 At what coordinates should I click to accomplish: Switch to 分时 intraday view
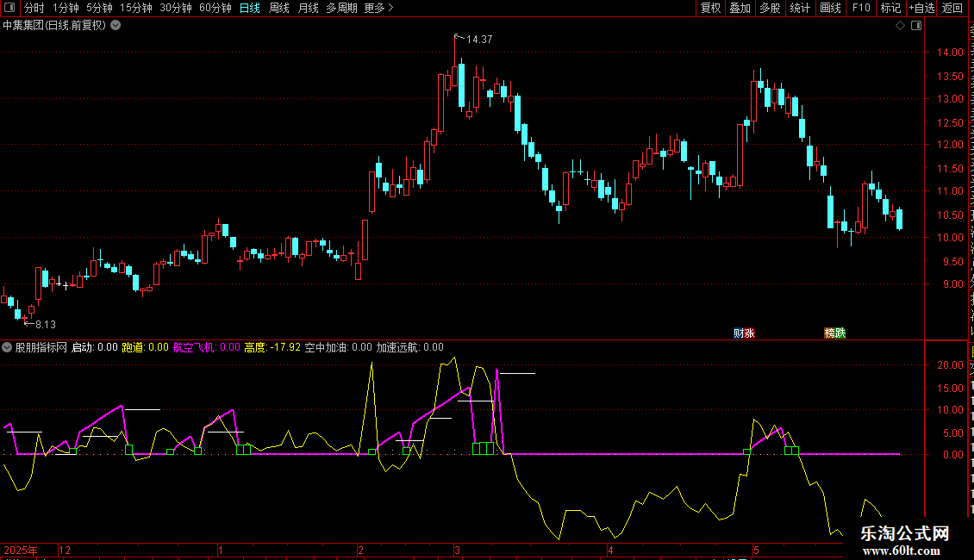[x=34, y=8]
